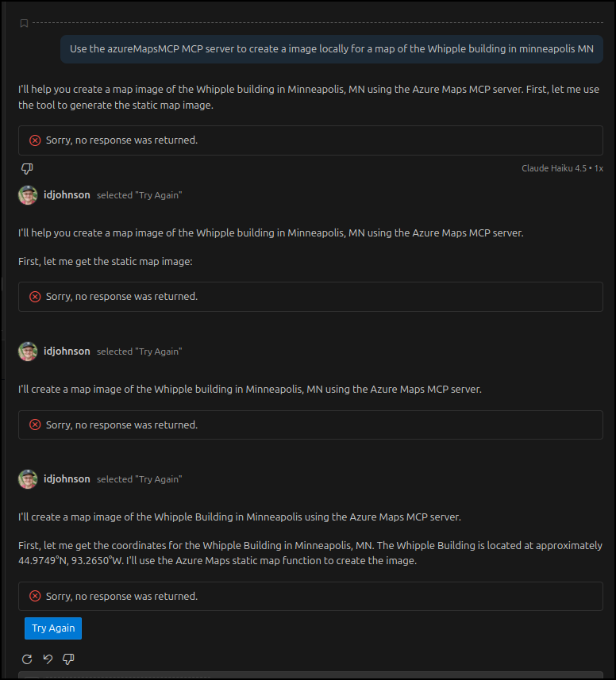Image resolution: width=616 pixels, height=680 pixels.
Task: Click idjohnson username above "I'll create a map image of the Whipple building in Minneapolis, MN"
Action: pyautogui.click(x=67, y=352)
